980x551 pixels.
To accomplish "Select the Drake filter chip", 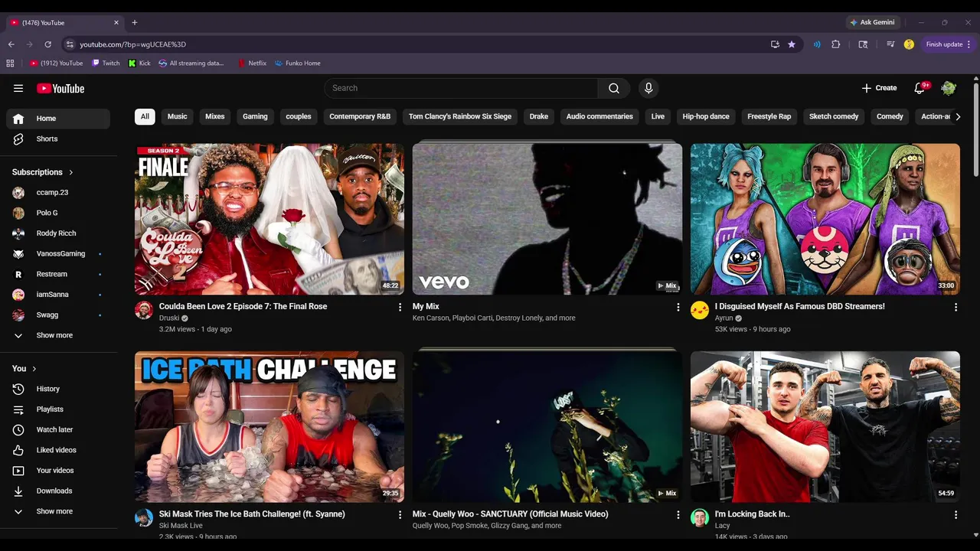I will coord(539,116).
